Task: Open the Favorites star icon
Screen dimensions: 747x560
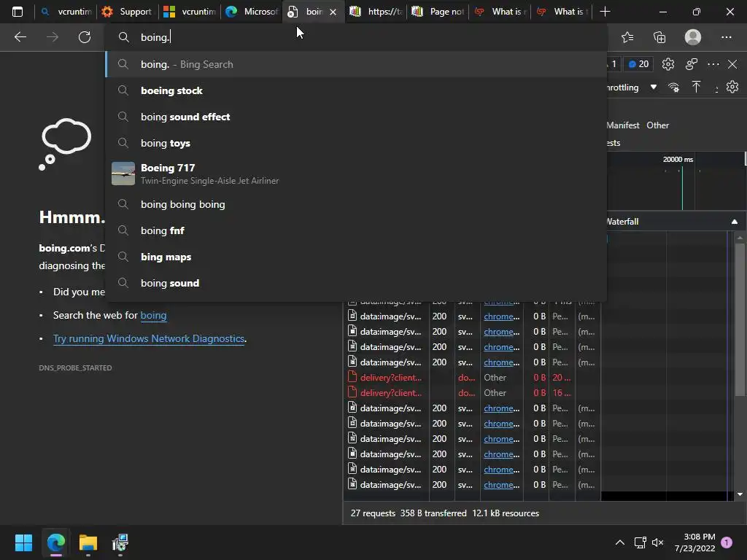Action: [x=627, y=37]
